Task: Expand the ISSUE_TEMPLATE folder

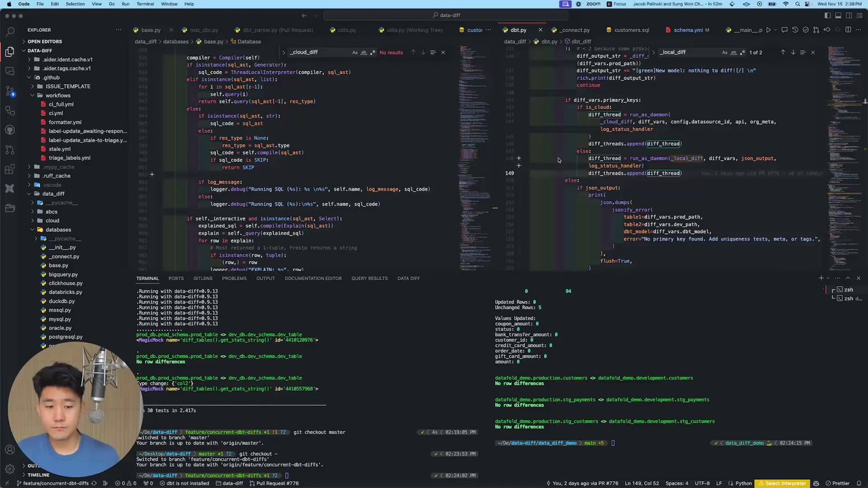Action: 68,86
